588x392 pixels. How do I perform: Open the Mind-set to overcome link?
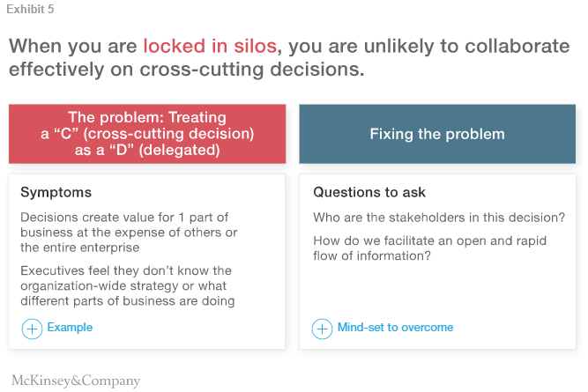[395, 328]
